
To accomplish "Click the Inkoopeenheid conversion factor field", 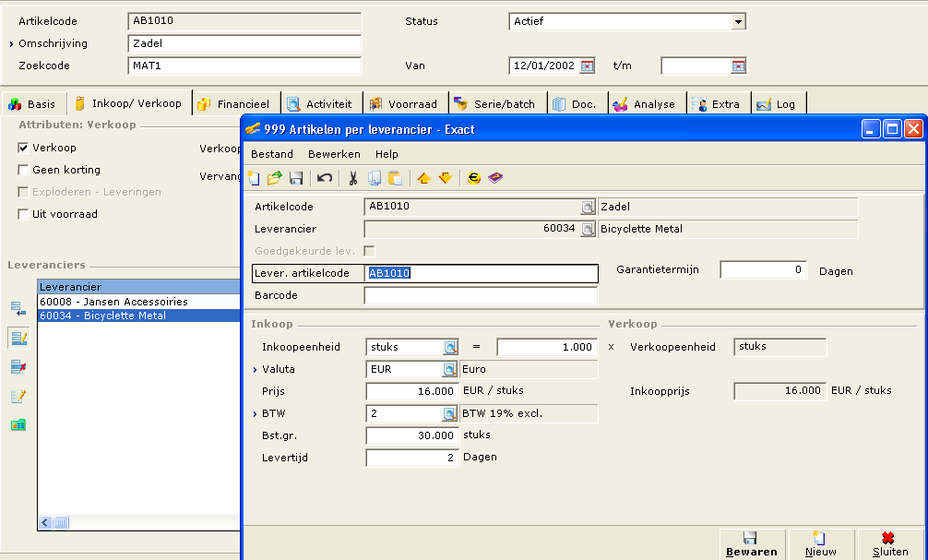I will (546, 347).
